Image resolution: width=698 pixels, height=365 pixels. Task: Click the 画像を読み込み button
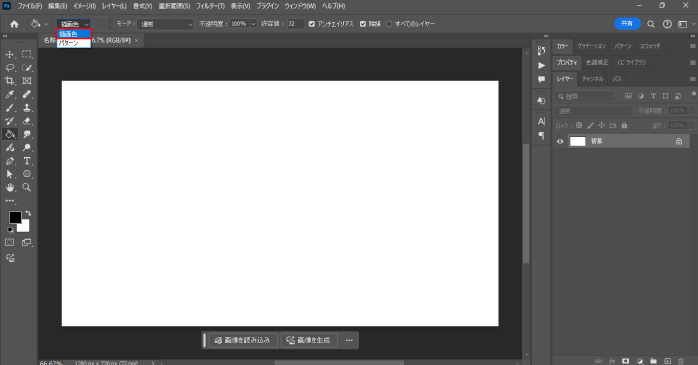pos(243,340)
